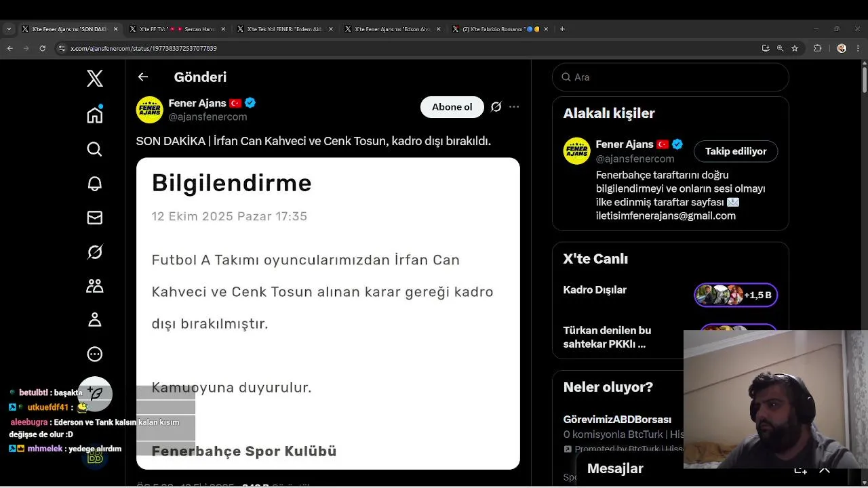Open Notifications bell in sidebar

95,184
